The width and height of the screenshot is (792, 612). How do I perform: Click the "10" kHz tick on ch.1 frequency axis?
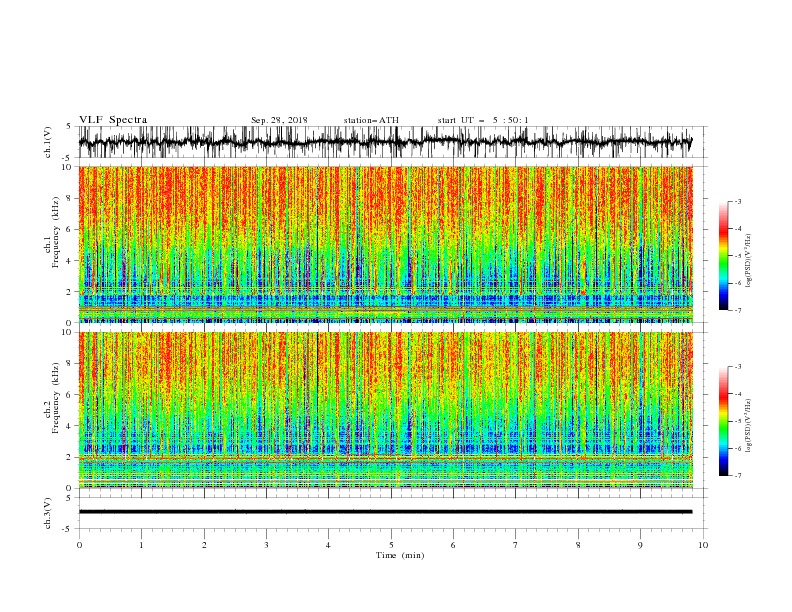pyautogui.click(x=68, y=167)
